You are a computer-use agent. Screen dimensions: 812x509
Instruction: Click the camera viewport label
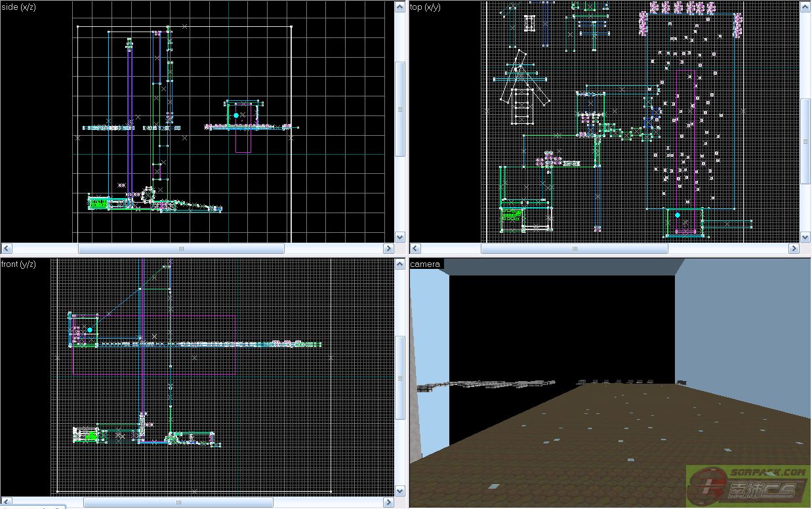tap(425, 264)
